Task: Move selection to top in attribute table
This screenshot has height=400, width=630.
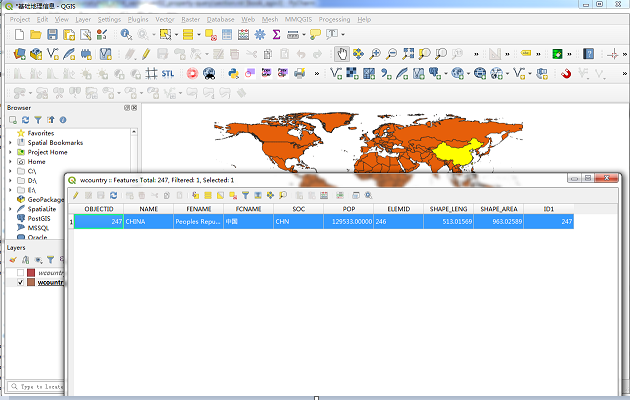Action: [258, 196]
